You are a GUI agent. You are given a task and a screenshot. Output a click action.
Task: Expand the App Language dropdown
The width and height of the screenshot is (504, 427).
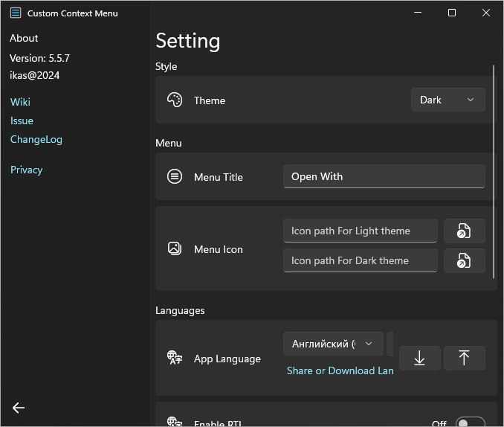pos(333,344)
